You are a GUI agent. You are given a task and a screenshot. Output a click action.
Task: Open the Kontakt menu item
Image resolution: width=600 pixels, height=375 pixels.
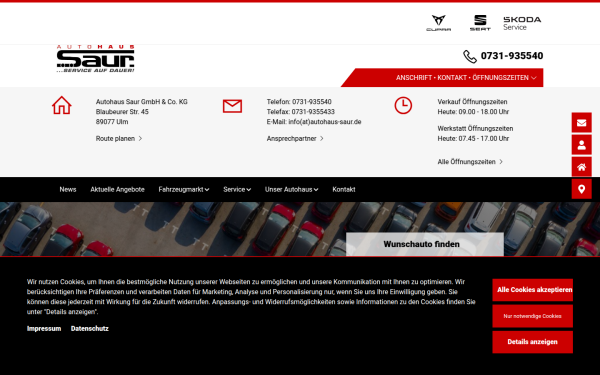(344, 189)
